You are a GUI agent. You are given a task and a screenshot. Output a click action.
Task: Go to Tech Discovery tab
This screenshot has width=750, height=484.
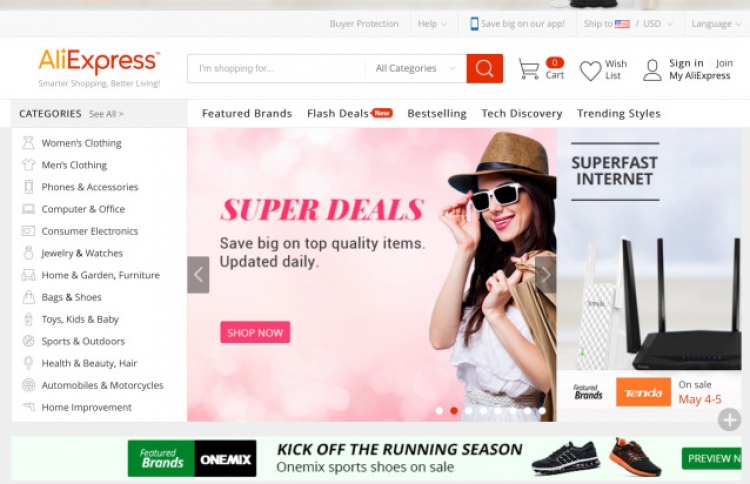pos(521,113)
